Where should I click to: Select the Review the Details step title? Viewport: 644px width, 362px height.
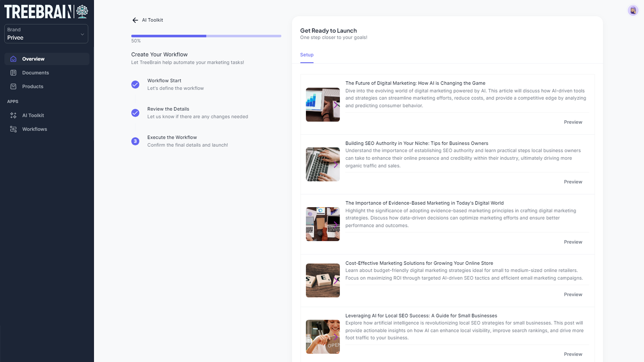[168, 109]
